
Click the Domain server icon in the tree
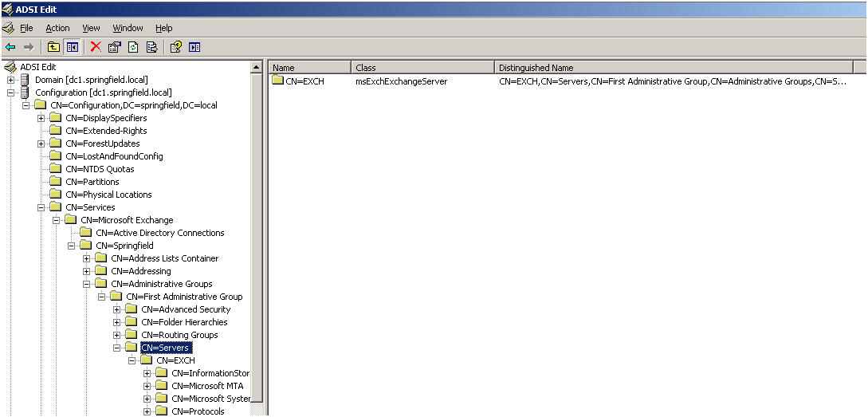(x=25, y=80)
